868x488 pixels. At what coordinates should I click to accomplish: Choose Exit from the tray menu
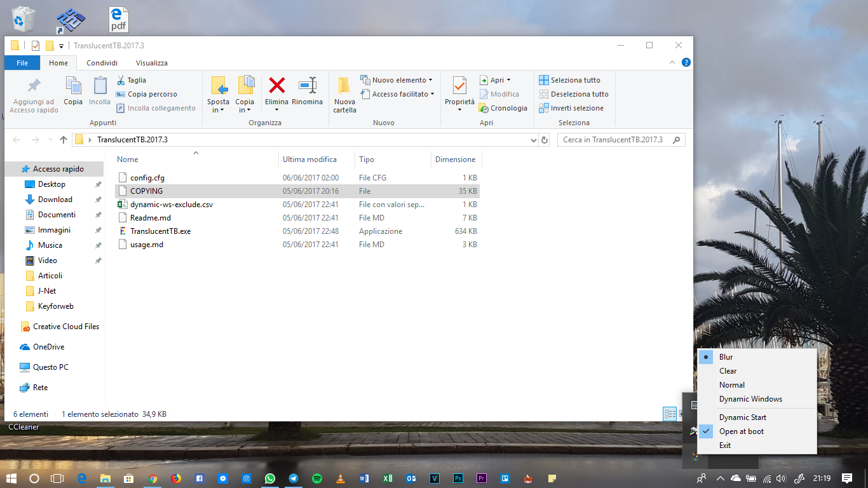[x=725, y=445]
